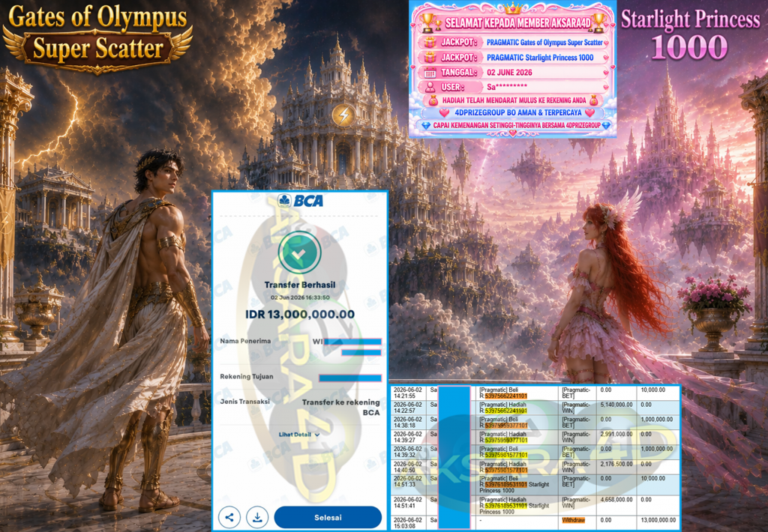This screenshot has width=768, height=532.
Task: Tap the download icon beside Selesai
Action: [257, 517]
